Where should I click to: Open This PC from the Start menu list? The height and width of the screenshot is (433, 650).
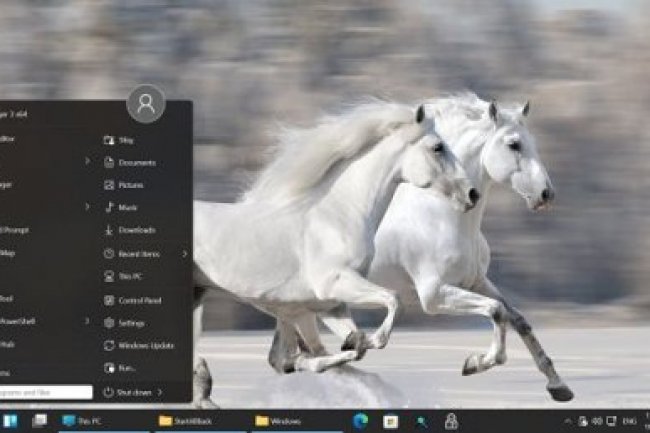point(123,276)
